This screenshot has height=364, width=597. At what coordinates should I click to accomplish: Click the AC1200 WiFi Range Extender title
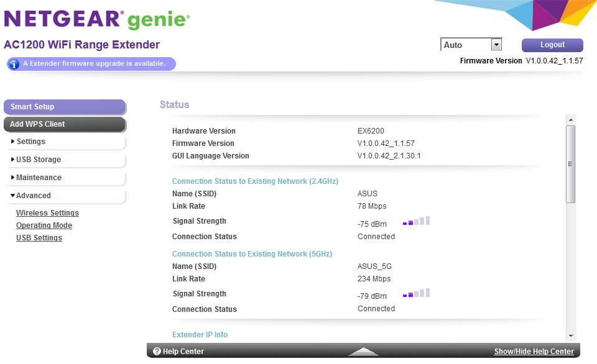click(x=81, y=45)
